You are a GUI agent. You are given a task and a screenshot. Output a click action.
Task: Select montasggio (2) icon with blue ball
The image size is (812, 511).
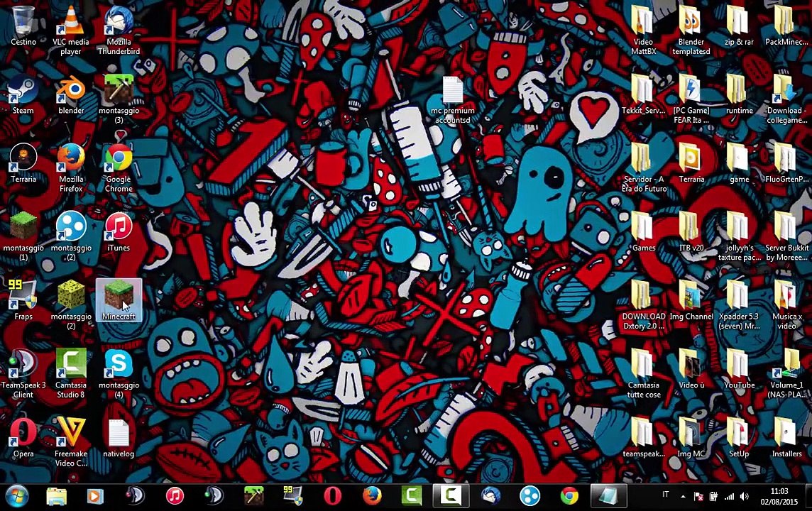pos(71,236)
